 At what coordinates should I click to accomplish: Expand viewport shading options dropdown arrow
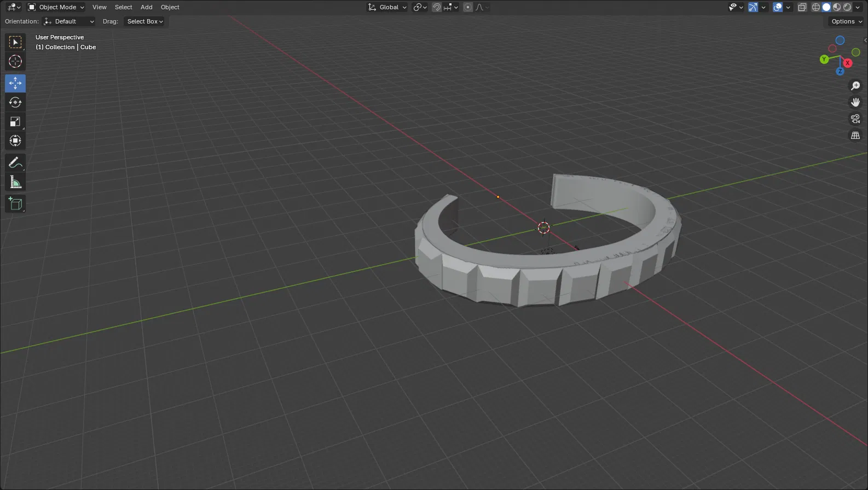(x=858, y=7)
